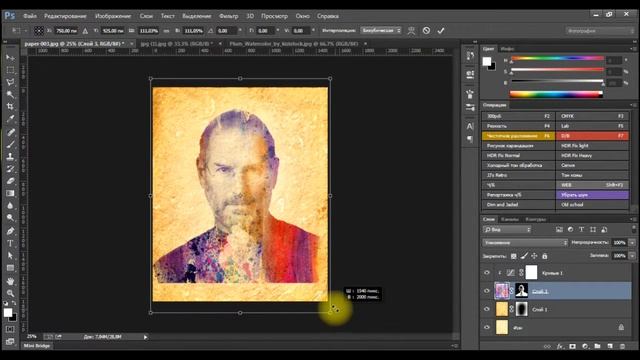The height and width of the screenshot is (360, 640).
Task: Cancel the transform in options bar
Action: tap(426, 31)
